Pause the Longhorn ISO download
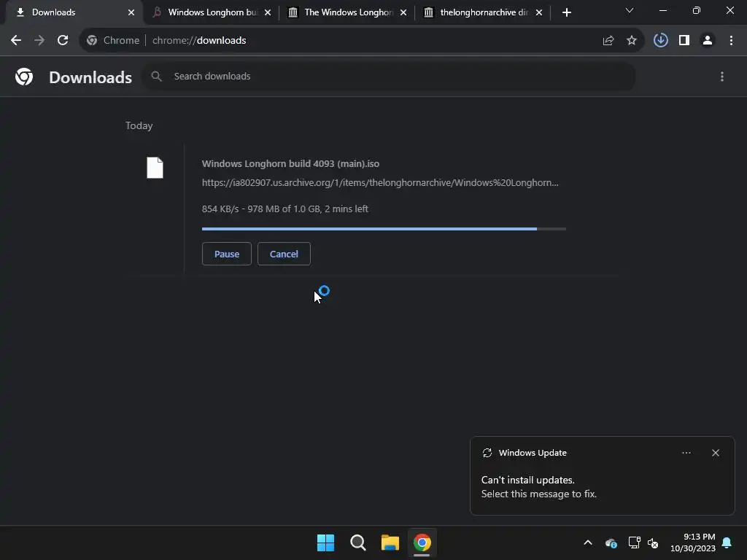747x560 pixels. click(227, 254)
